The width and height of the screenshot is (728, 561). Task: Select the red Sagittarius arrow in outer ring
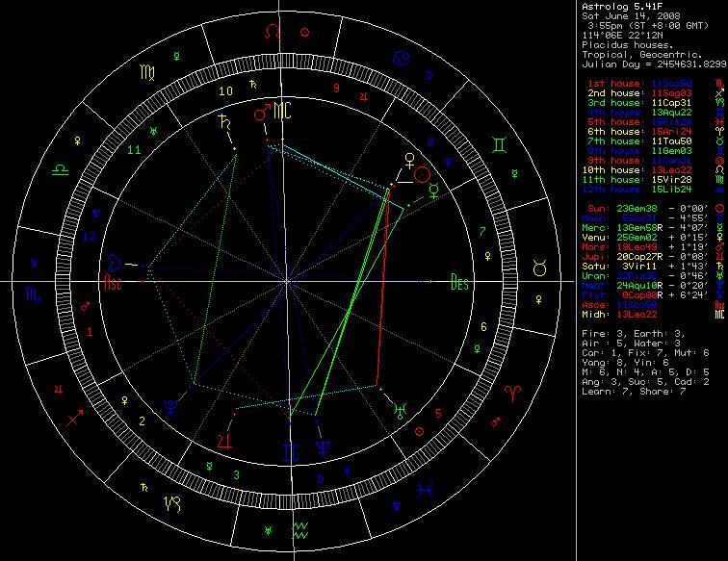73,419
